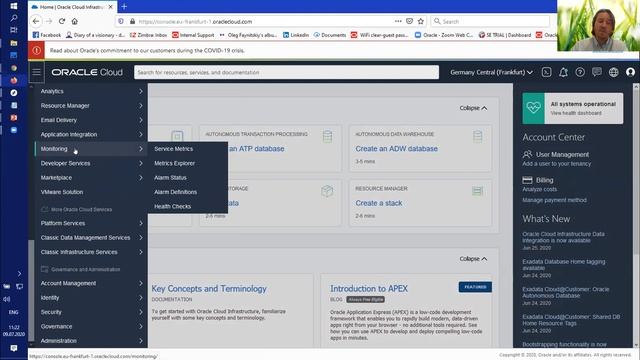The image size is (640, 360).
Task: Open the LinkedIn bookmark
Action: click(296, 35)
